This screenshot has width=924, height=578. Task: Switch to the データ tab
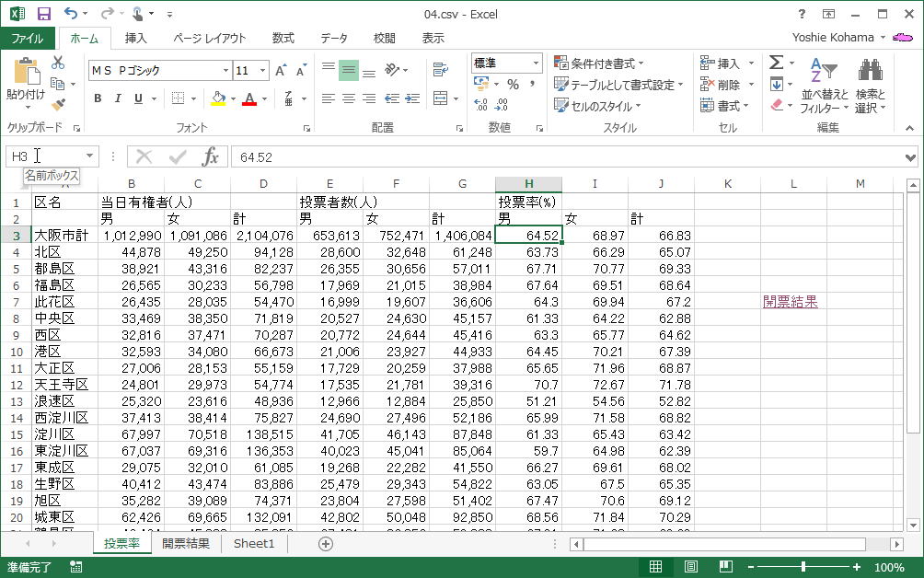(333, 39)
